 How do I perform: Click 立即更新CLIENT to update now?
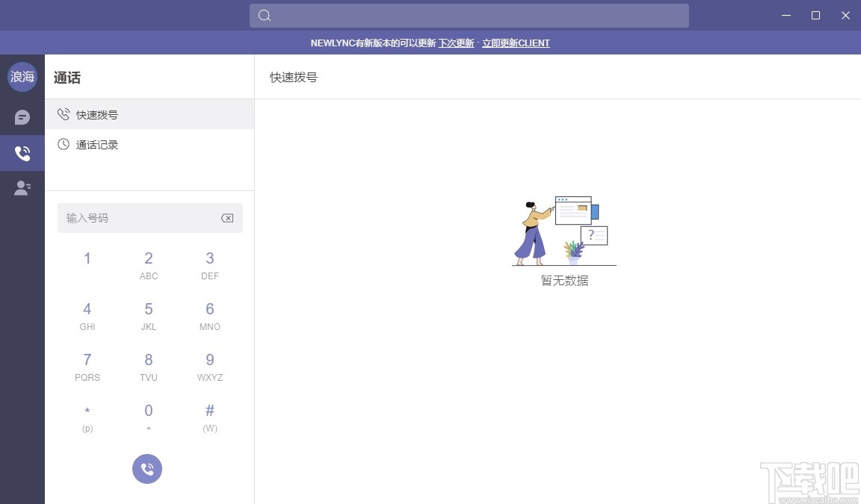pyautogui.click(x=516, y=43)
